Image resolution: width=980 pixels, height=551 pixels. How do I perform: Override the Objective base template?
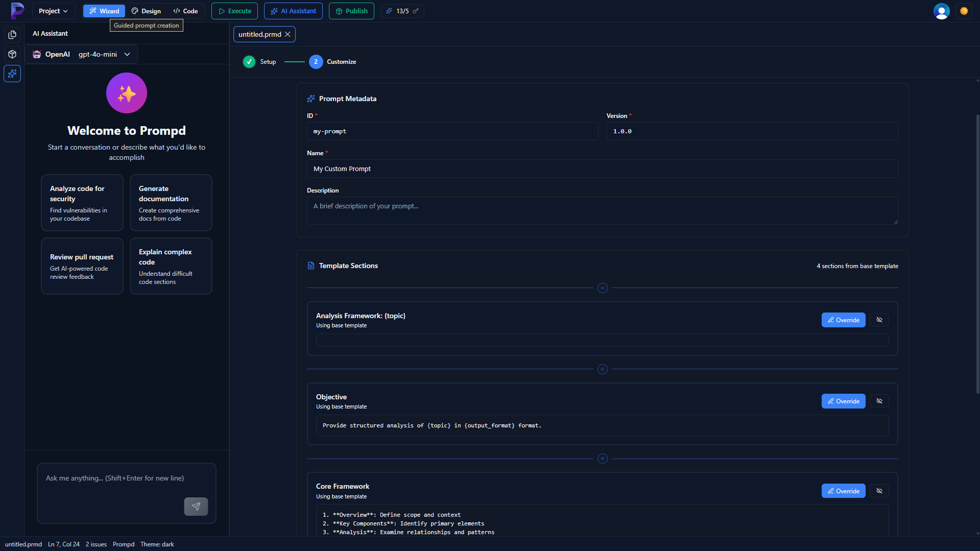843,401
